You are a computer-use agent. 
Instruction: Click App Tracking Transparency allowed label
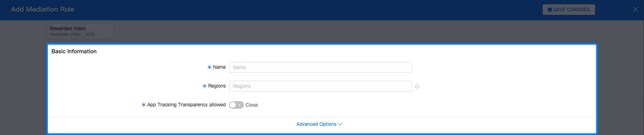(186, 105)
